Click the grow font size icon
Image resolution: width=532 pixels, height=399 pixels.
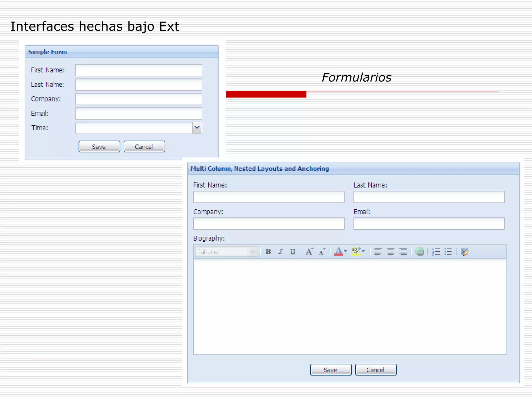pyautogui.click(x=309, y=251)
